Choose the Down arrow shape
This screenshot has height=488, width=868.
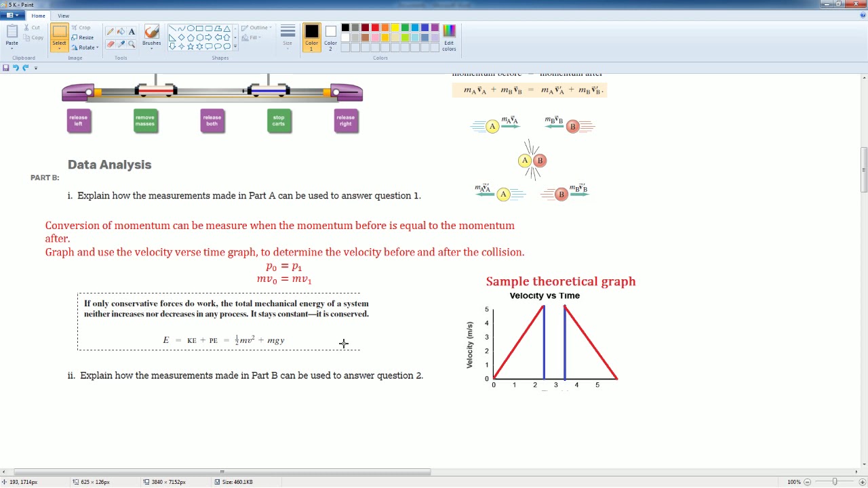pos(172,46)
